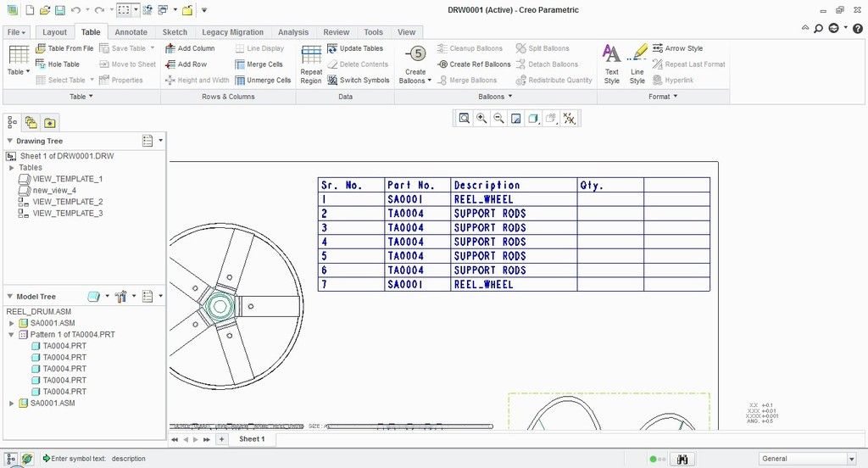
Task: Switch to the Analysis tab
Action: 293,32
